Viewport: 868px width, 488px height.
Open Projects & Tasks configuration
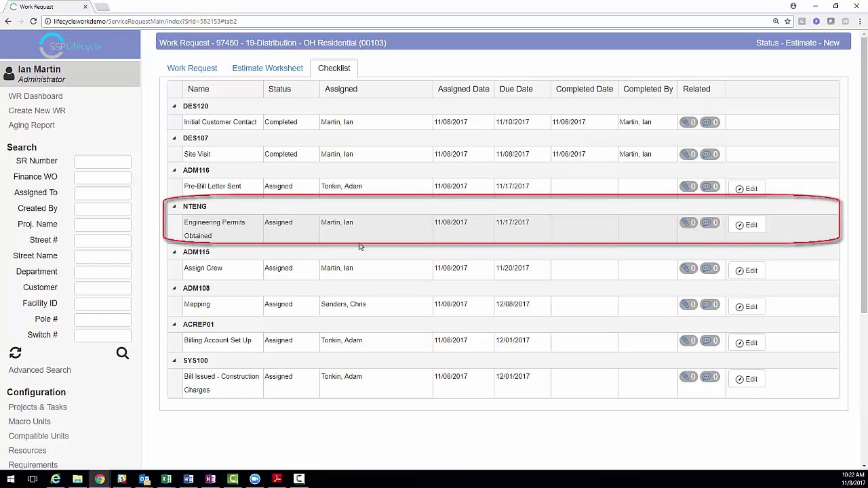click(37, 407)
